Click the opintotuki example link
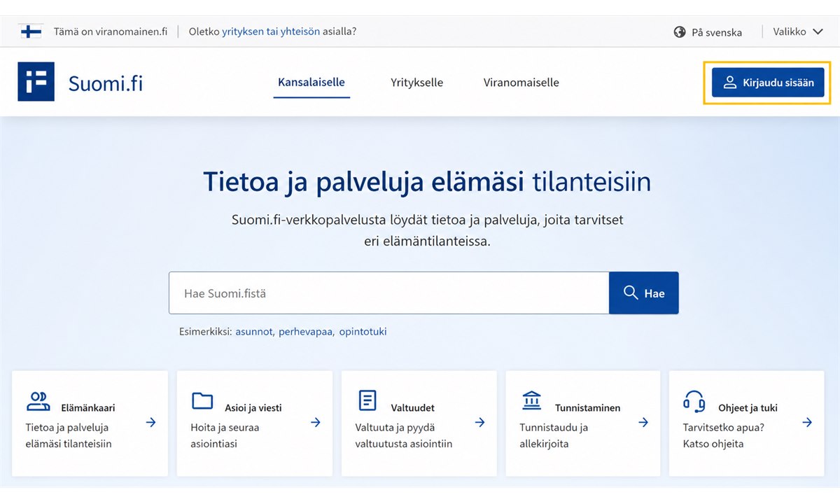 click(363, 332)
